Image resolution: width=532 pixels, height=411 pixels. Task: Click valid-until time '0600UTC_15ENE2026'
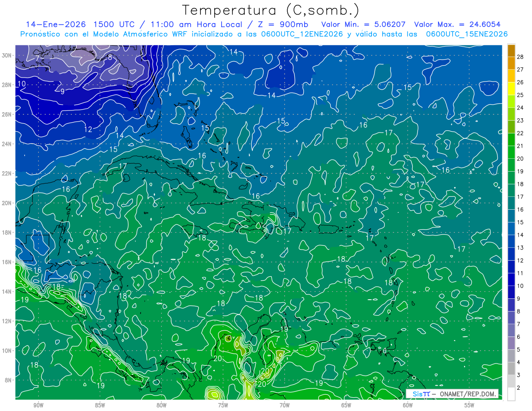467,34
